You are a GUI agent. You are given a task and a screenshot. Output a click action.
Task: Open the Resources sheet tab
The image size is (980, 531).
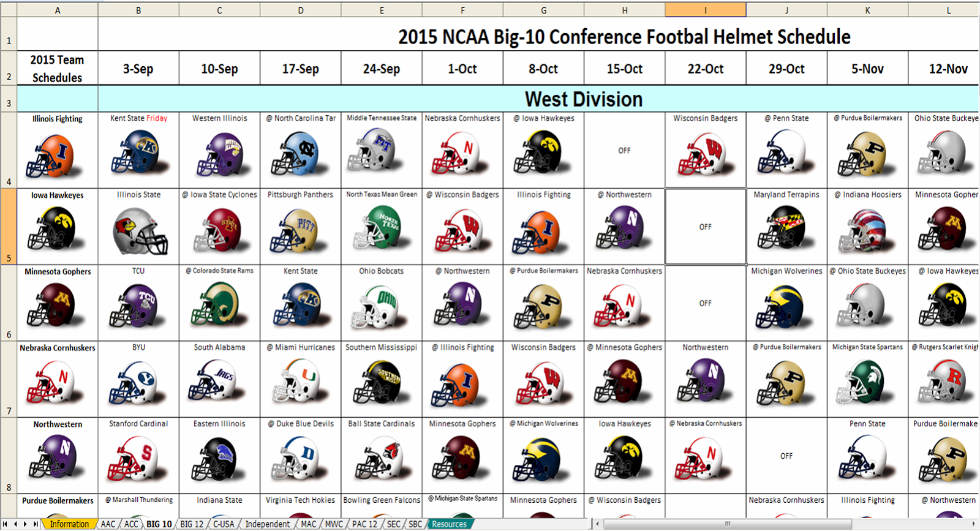(x=449, y=524)
